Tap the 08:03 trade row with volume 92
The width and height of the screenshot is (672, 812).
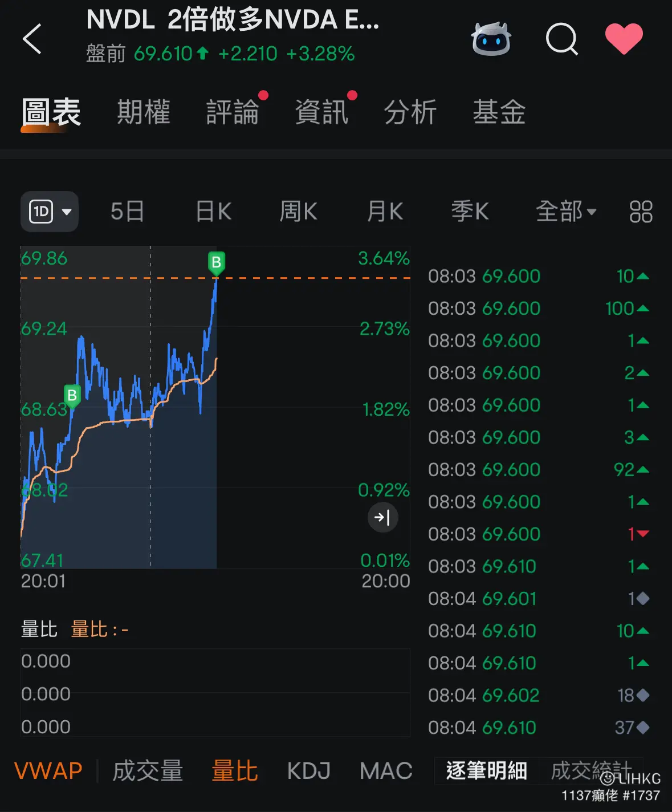pyautogui.click(x=539, y=470)
